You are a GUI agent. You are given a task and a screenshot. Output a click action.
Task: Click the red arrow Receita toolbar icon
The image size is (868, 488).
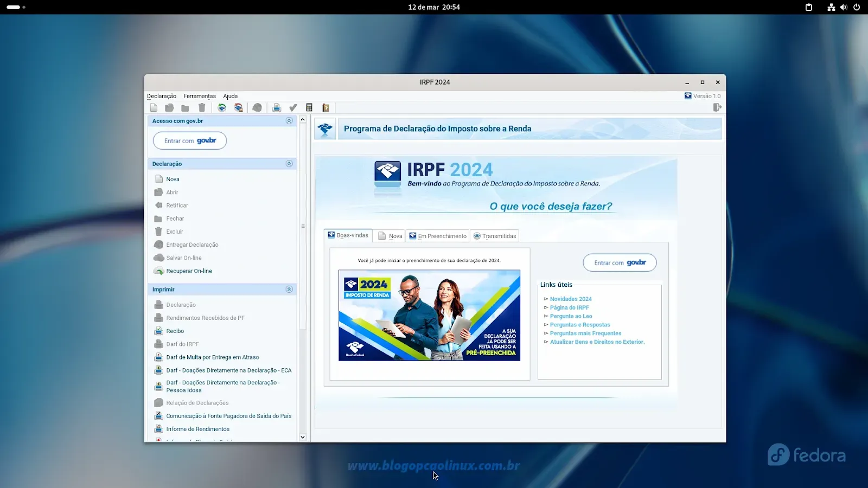(238, 108)
